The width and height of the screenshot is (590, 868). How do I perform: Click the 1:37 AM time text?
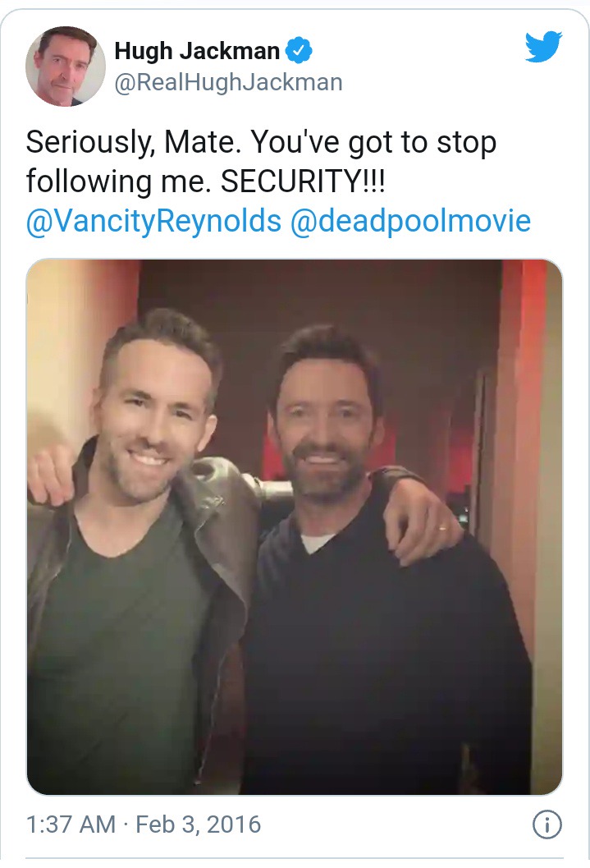pos(71,824)
